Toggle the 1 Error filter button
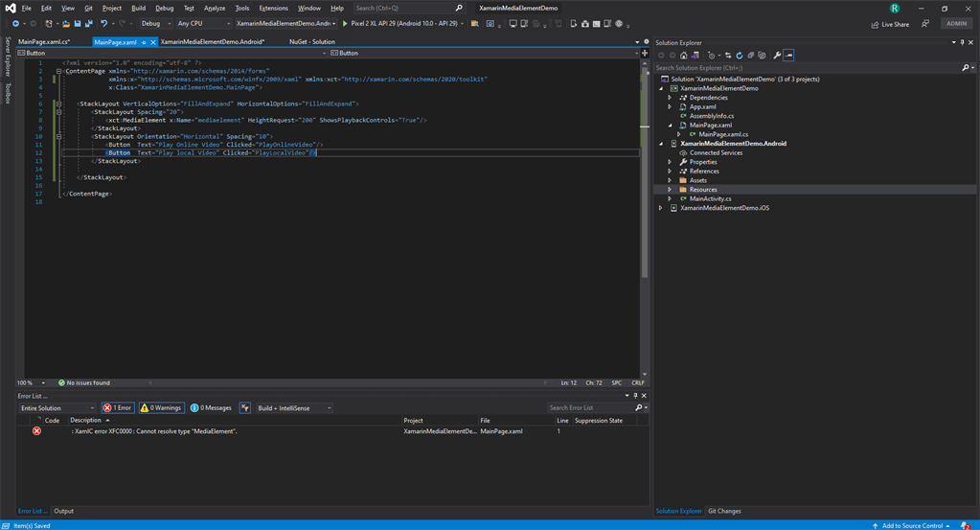980x530 pixels. tap(118, 408)
